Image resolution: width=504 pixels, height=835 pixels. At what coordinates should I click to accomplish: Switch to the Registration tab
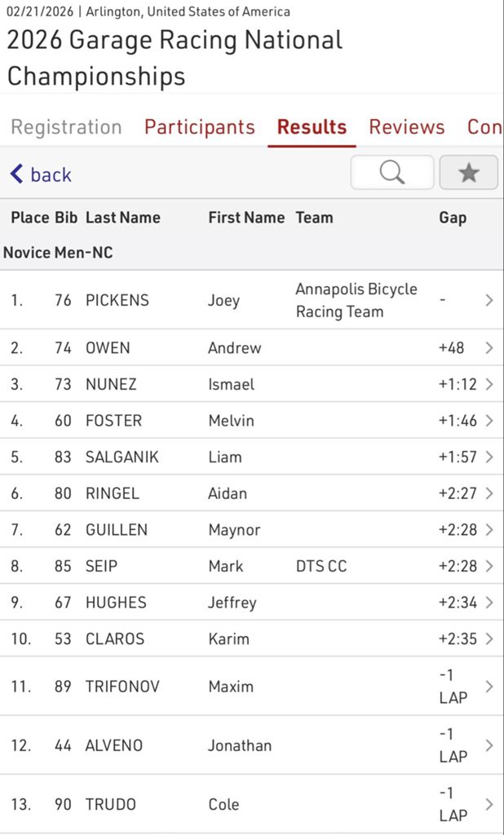coord(66,127)
